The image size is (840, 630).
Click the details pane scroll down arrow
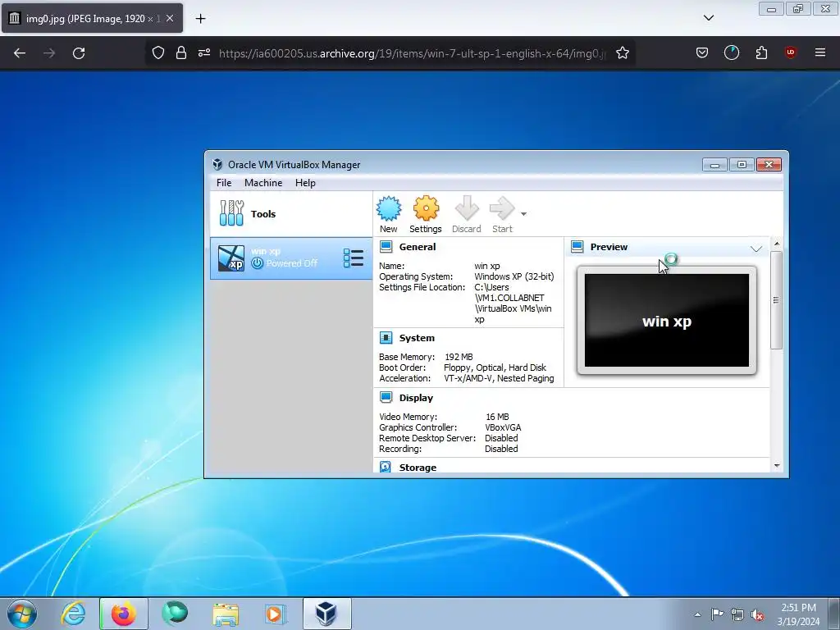pos(777,466)
